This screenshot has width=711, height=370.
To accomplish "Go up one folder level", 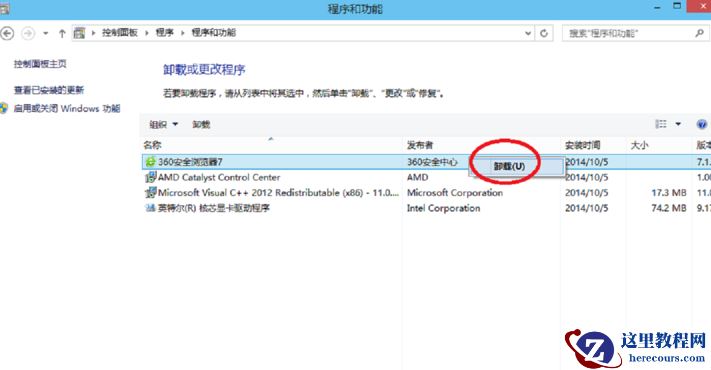I will tap(62, 33).
